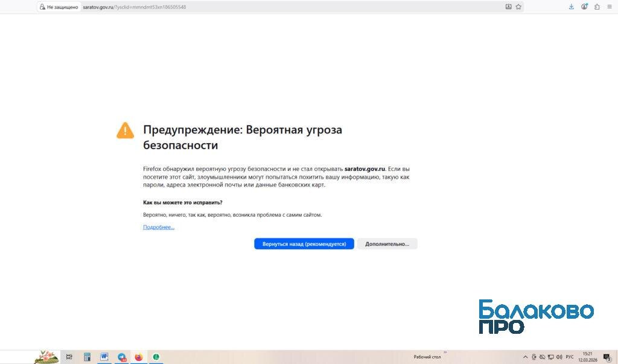Screen dimensions: 618x364
Task: Click the heading 'Предупреждение: Вероятная угроза безопасности'
Action: 243,137
